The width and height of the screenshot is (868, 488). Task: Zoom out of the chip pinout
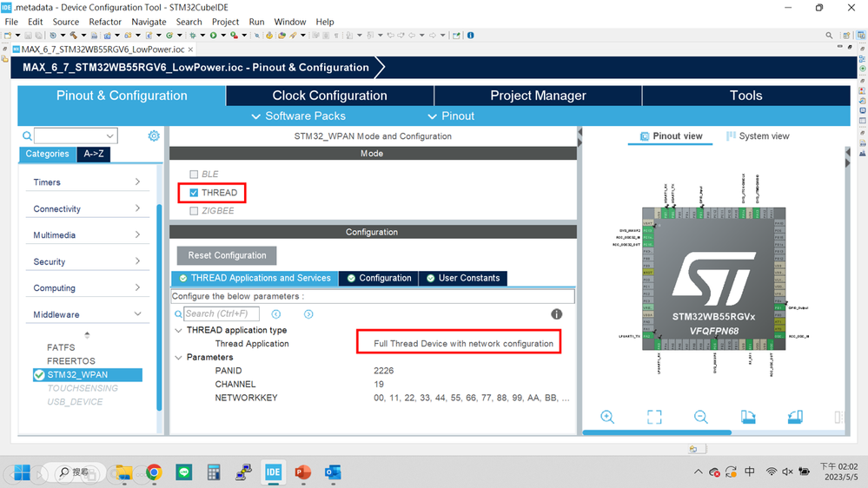pyautogui.click(x=701, y=417)
